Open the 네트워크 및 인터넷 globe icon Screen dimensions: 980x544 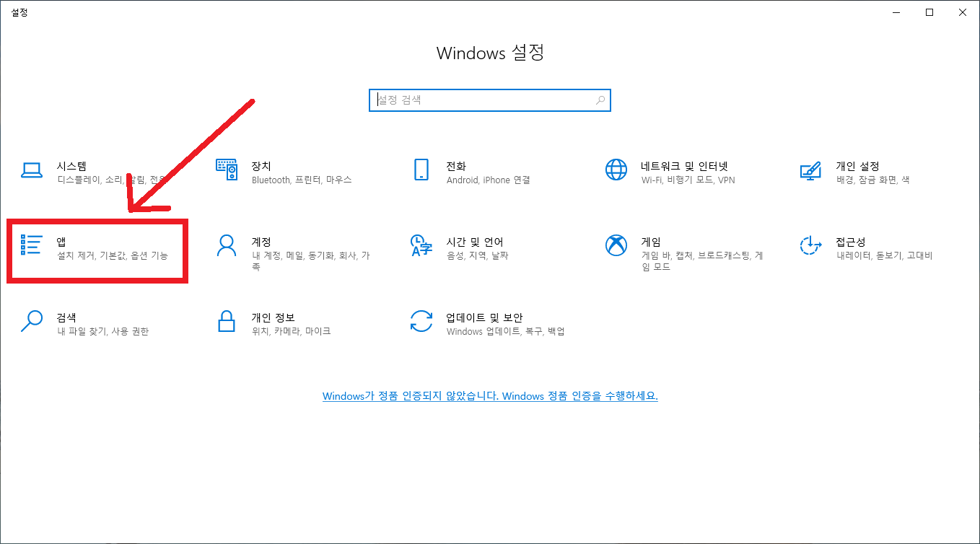click(x=616, y=170)
